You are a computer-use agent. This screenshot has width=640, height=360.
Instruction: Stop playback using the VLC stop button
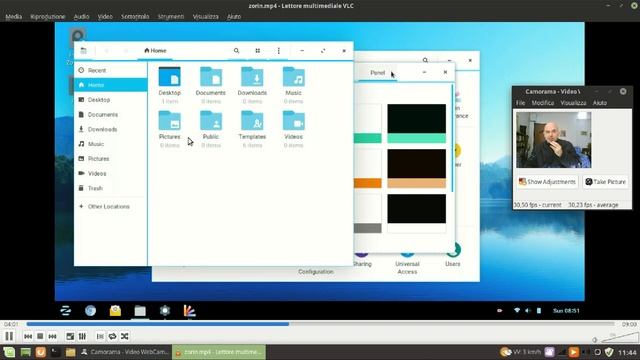tap(40, 336)
